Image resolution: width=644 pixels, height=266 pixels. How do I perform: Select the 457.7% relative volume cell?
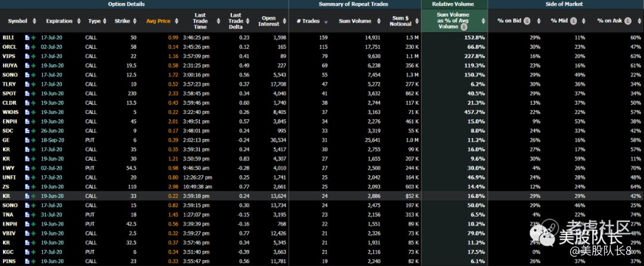tap(475, 112)
